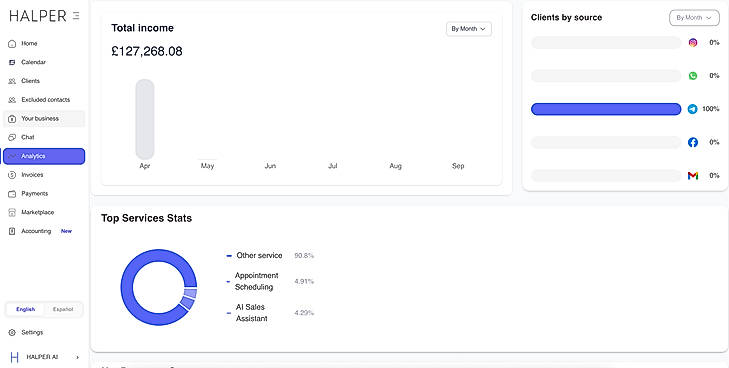
Task: Open Chat label in sidebar
Action: coord(28,138)
